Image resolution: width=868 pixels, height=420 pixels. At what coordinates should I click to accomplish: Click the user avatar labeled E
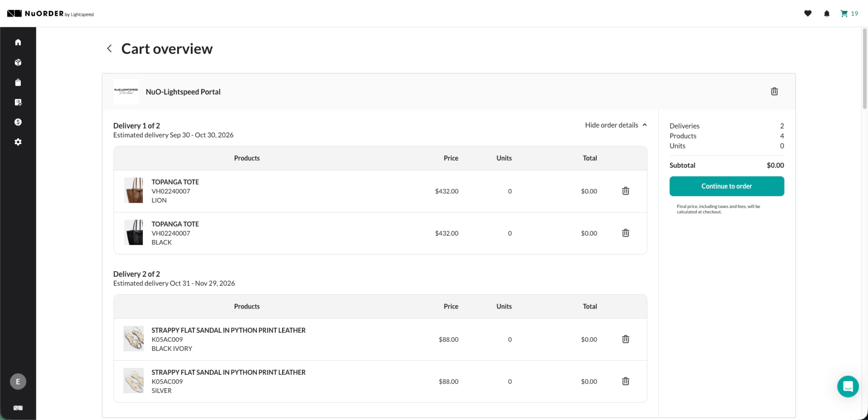click(x=18, y=381)
